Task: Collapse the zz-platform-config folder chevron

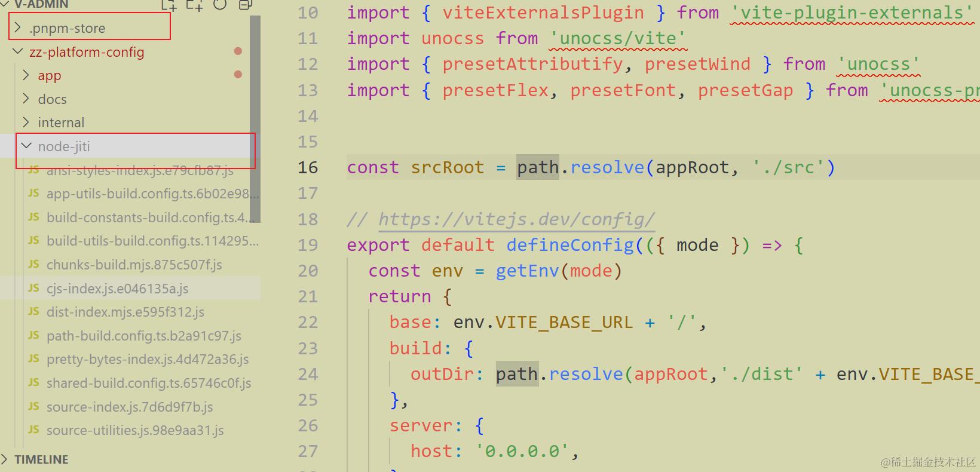Action: point(18,52)
